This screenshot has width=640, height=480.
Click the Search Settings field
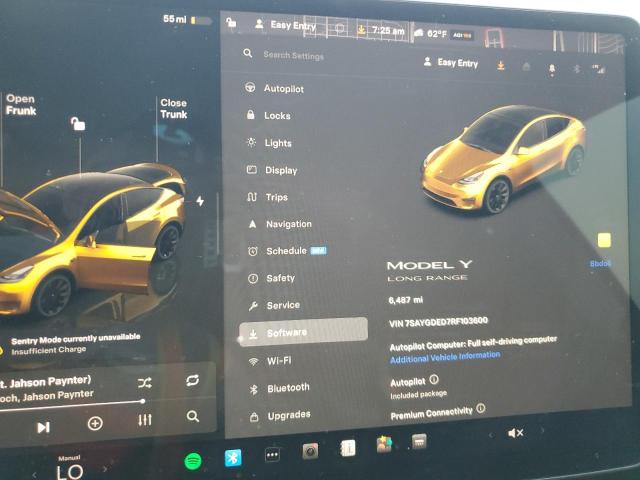point(293,55)
